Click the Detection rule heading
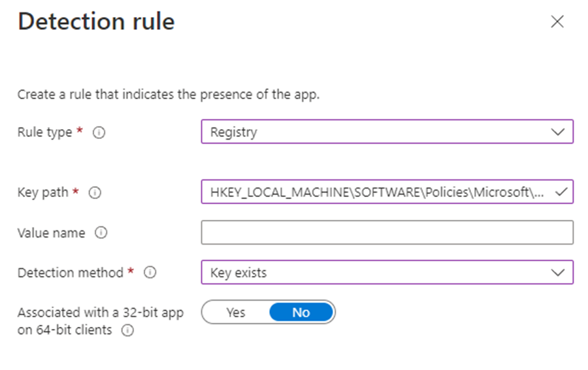The image size is (588, 370). 96,22
